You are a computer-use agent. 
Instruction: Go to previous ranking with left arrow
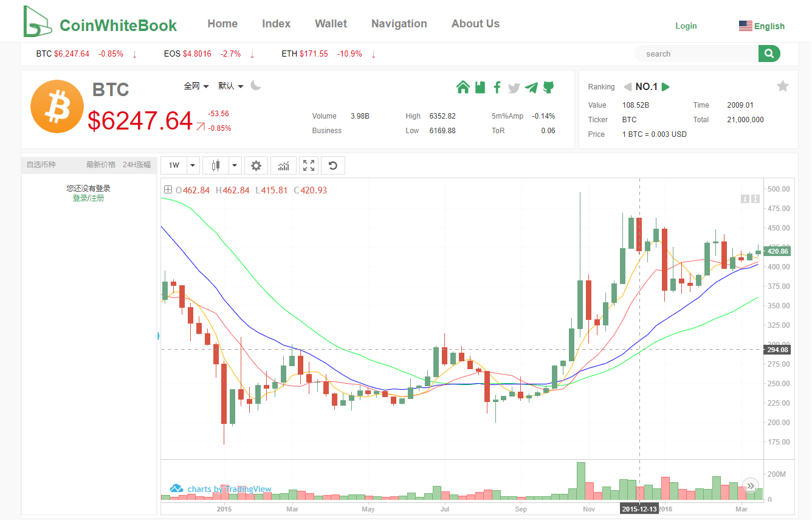(x=628, y=87)
